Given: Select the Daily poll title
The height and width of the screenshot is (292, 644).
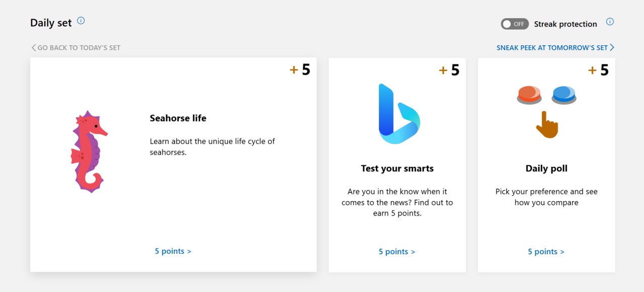Looking at the screenshot, I should click(546, 169).
